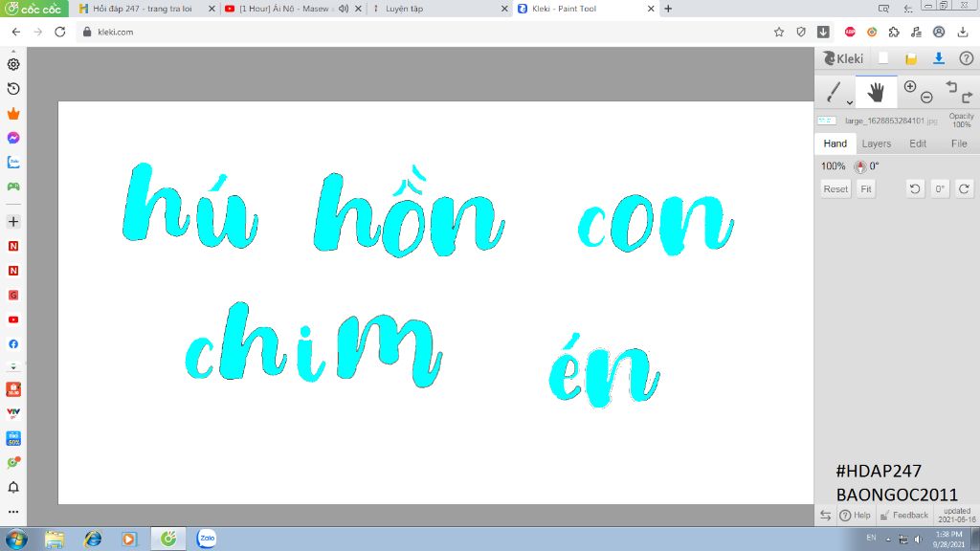
Task: Open the Feedback link
Action: coord(904,515)
